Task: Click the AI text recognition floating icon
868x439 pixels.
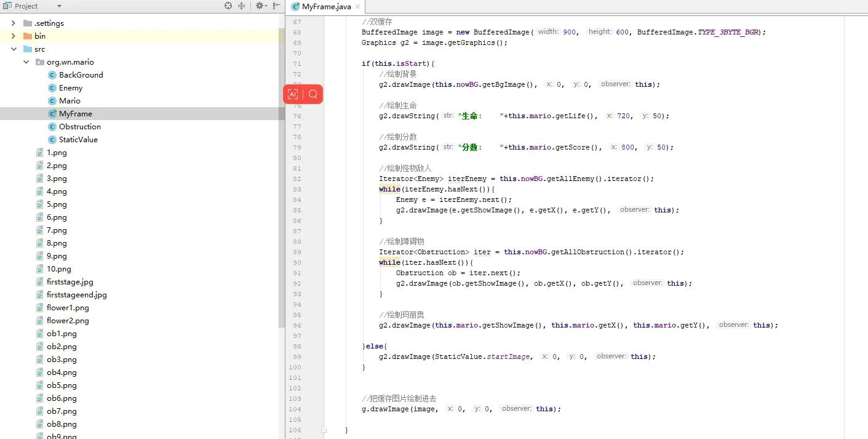Action: (x=293, y=94)
